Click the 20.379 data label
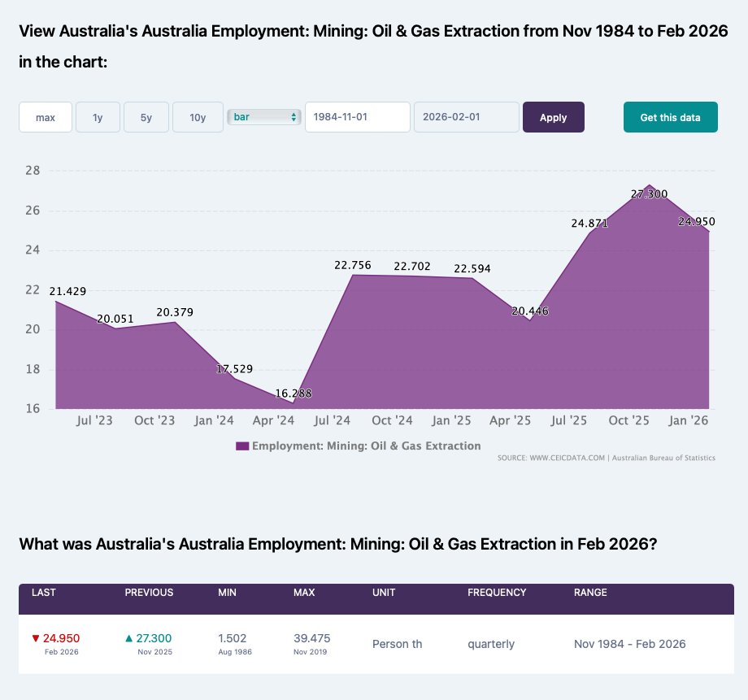748x700 pixels. (x=175, y=312)
